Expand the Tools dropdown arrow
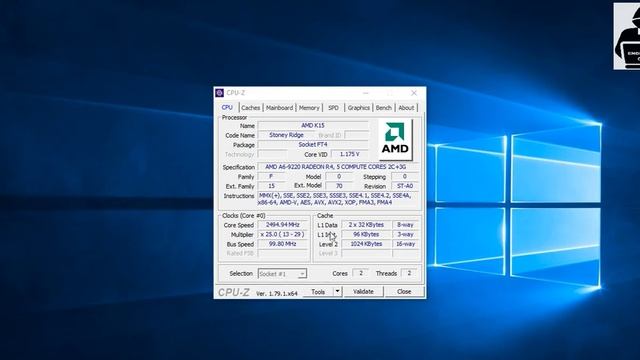This screenshot has height=360, width=640. point(338,291)
